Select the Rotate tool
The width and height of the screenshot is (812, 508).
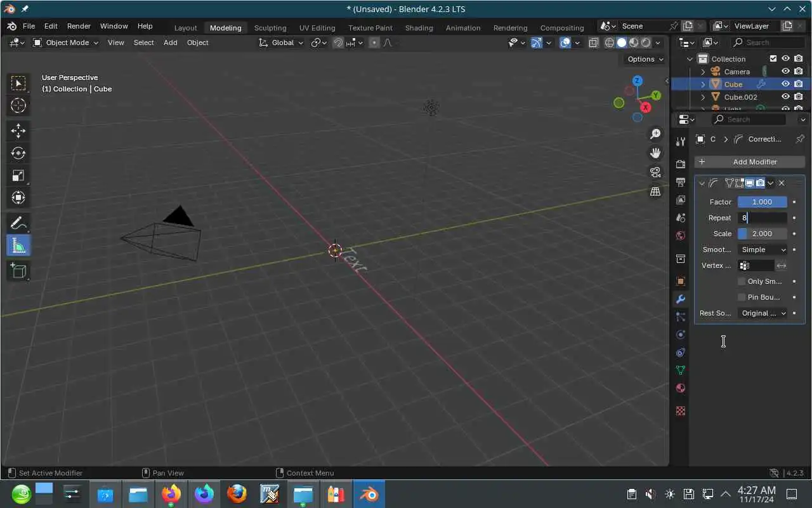pyautogui.click(x=18, y=153)
